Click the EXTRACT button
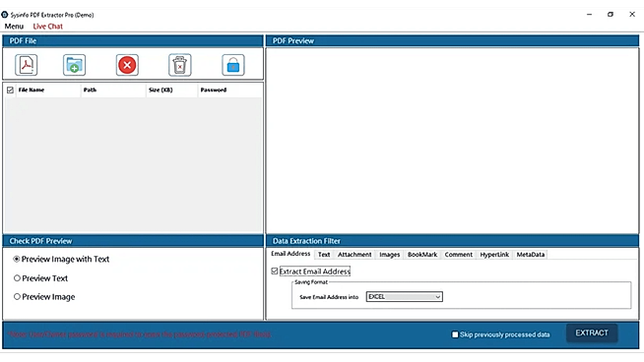 (592, 332)
